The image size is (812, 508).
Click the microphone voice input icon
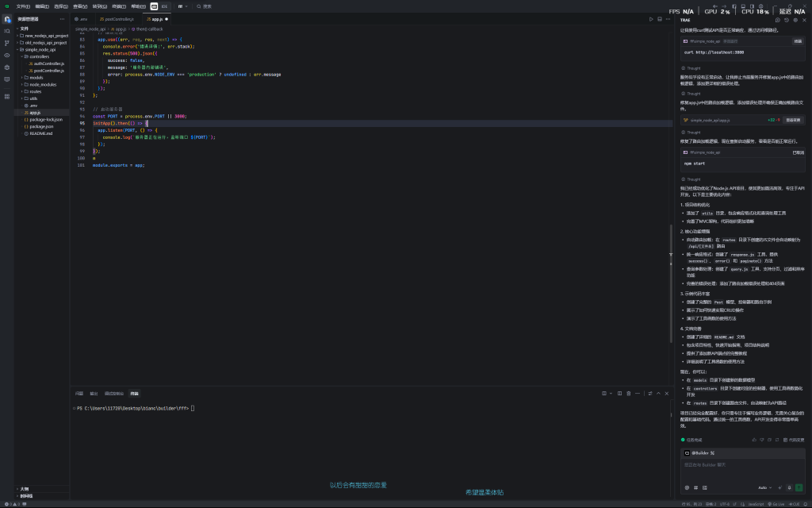(788, 487)
